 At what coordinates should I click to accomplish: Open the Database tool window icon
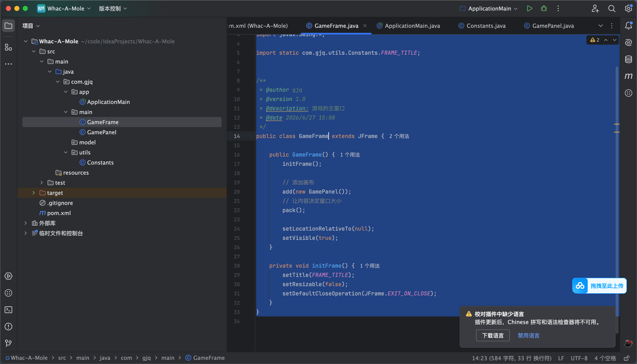629,59
